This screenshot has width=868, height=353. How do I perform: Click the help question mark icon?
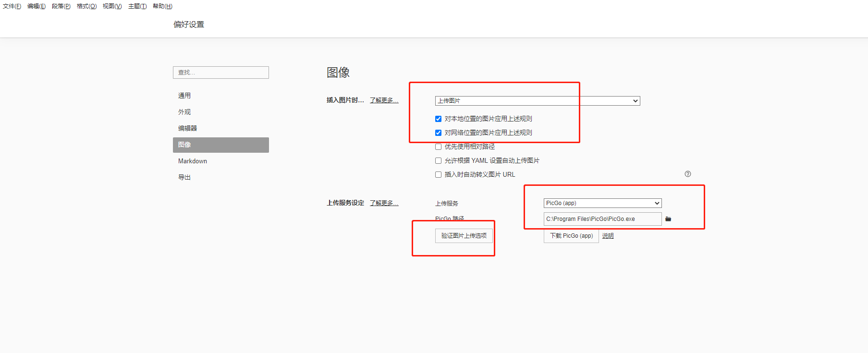687,174
